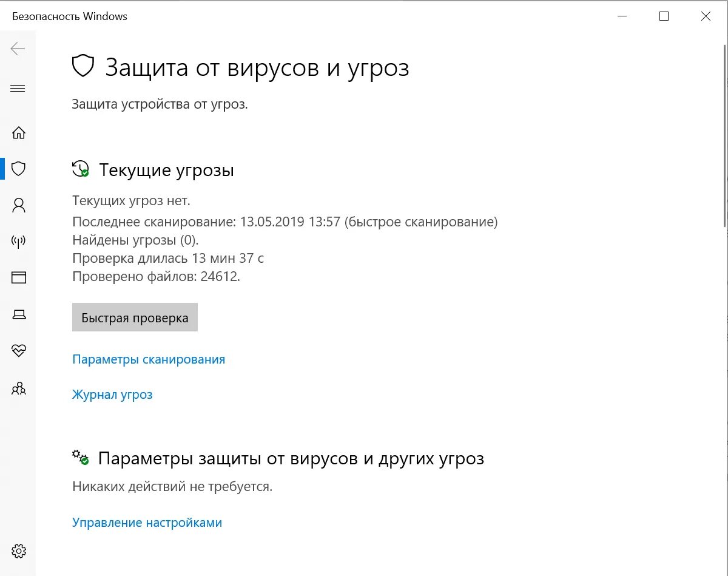Open Account protection person icon
Image resolution: width=728 pixels, height=576 pixels.
coord(19,205)
